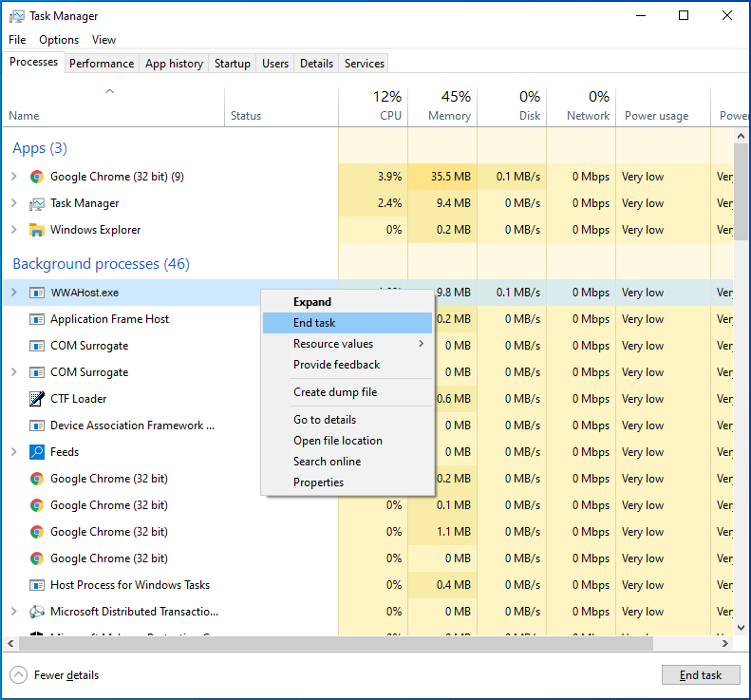The width and height of the screenshot is (751, 700).
Task: Expand the Feeds process row
Action: coord(14,452)
